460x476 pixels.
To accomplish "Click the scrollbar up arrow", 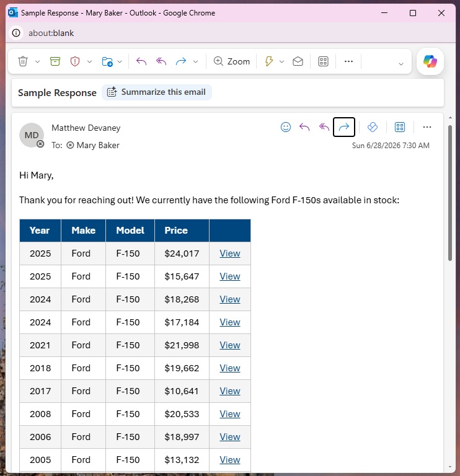I will point(450,118).
